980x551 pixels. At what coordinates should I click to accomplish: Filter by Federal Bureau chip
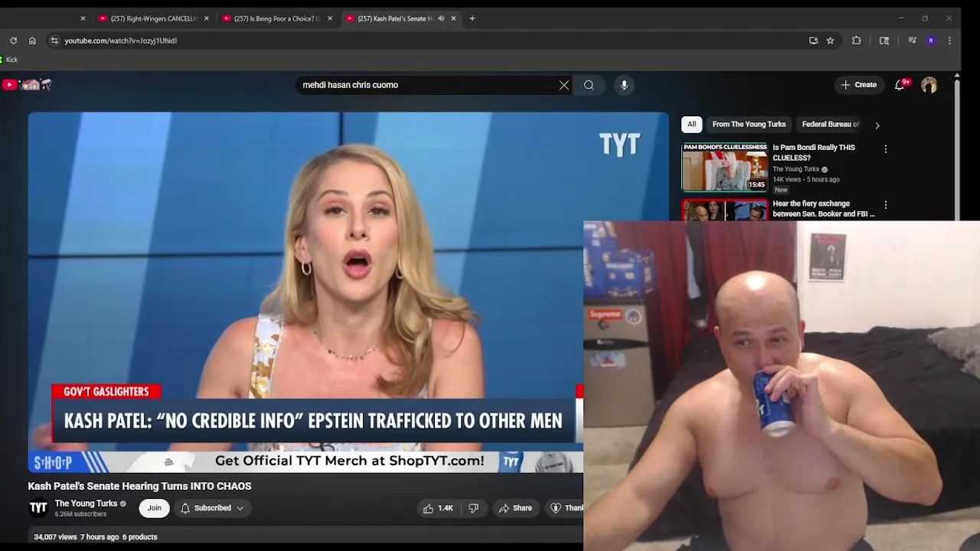click(831, 124)
